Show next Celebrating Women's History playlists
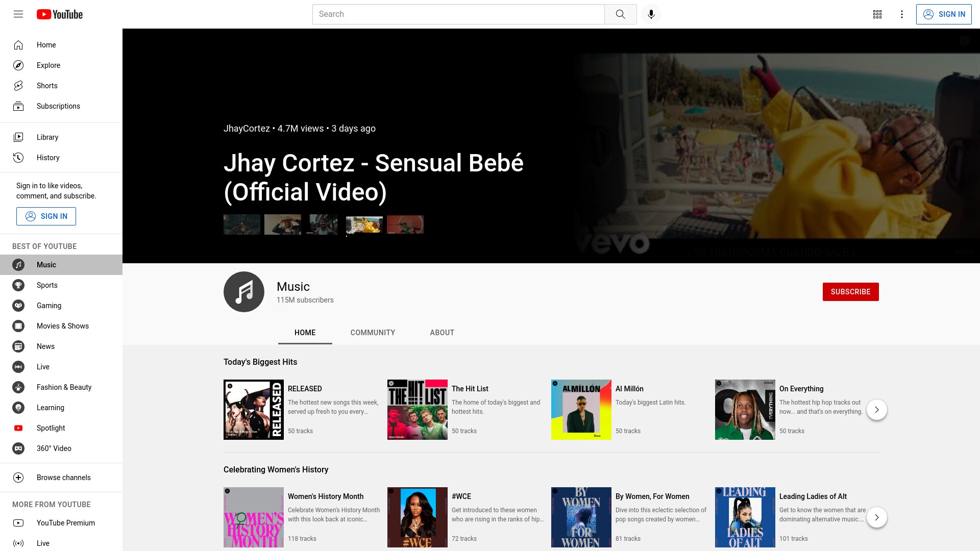Screen dimensions: 980x551 click(x=876, y=517)
